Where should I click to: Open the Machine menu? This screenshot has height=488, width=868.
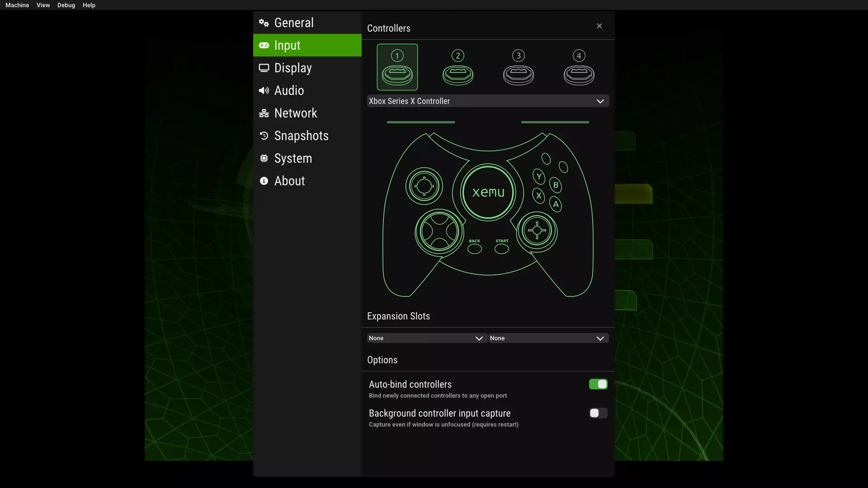17,5
